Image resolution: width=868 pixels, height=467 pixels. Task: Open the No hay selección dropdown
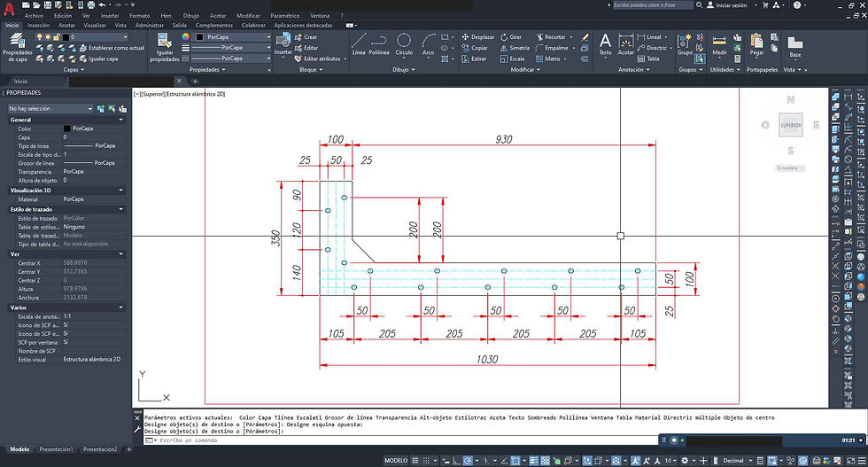pyautogui.click(x=50, y=109)
